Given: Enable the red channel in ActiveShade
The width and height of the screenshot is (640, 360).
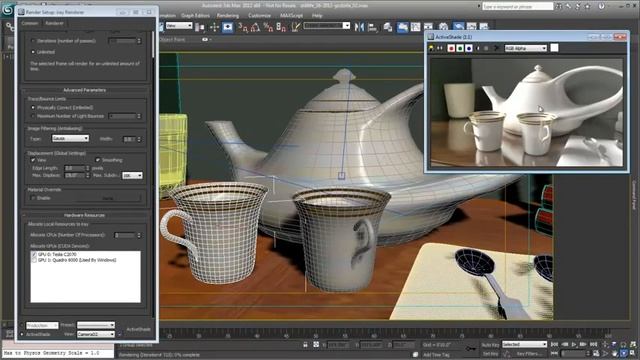Looking at the screenshot, I should tap(451, 48).
